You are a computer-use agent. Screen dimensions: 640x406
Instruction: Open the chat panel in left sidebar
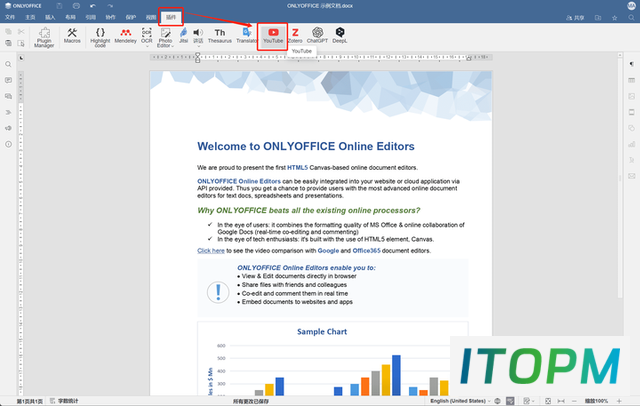pyautogui.click(x=8, y=96)
